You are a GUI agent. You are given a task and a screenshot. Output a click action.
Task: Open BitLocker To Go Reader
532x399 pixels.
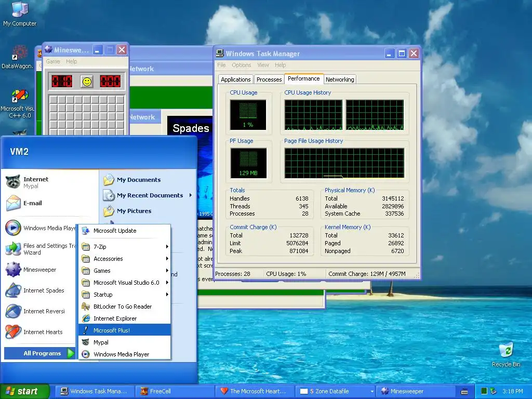[125, 307]
